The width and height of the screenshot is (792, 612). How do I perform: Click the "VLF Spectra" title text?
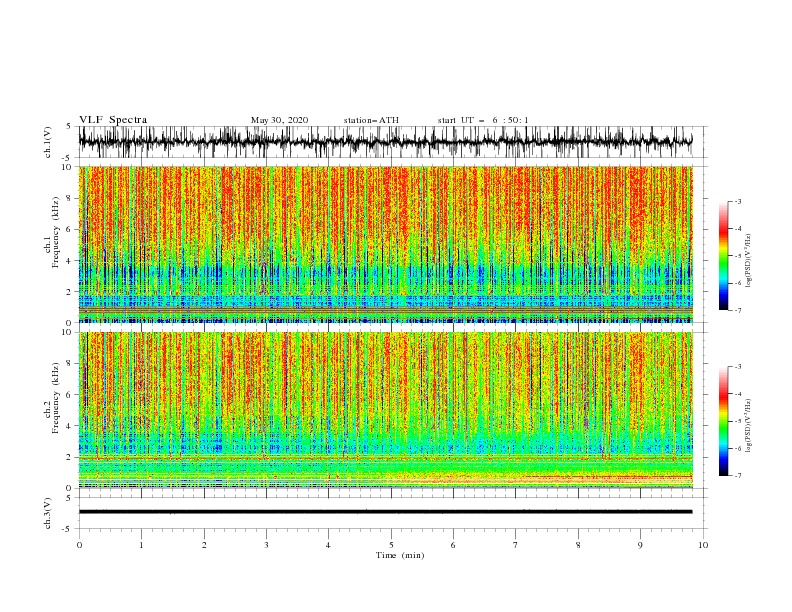(x=113, y=120)
